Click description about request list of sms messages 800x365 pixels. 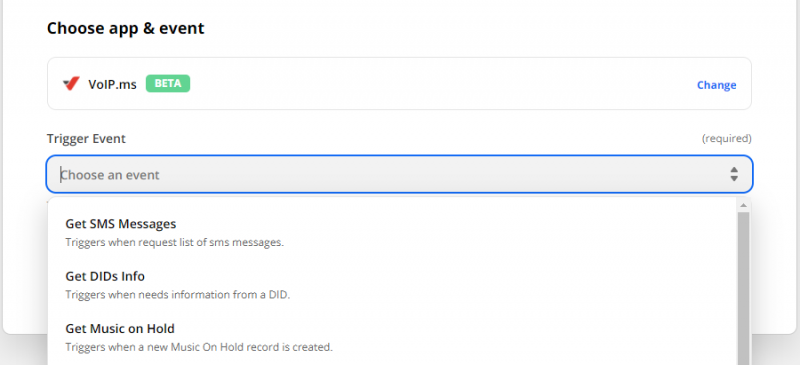click(x=174, y=242)
